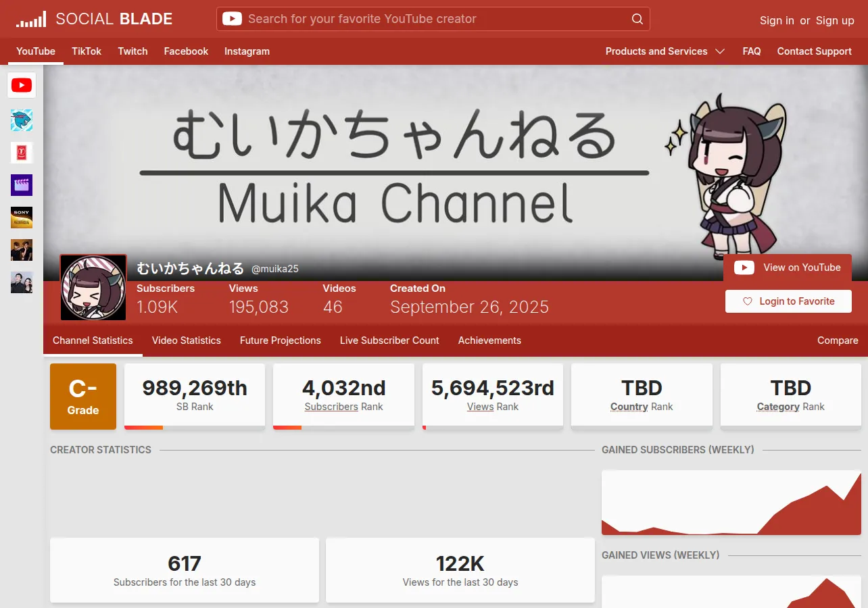This screenshot has height=608, width=868.
Task: Open the Products and Services menu
Action: point(665,51)
